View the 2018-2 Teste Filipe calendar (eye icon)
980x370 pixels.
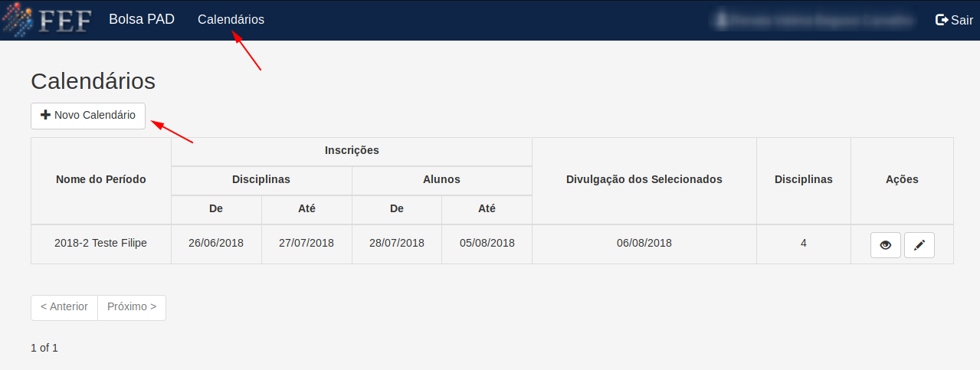click(x=886, y=245)
